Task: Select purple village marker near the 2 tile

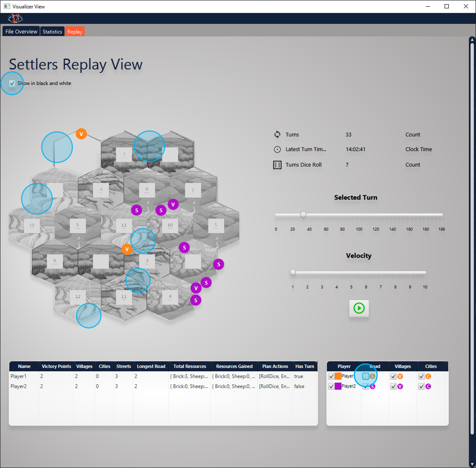Action: click(x=173, y=204)
